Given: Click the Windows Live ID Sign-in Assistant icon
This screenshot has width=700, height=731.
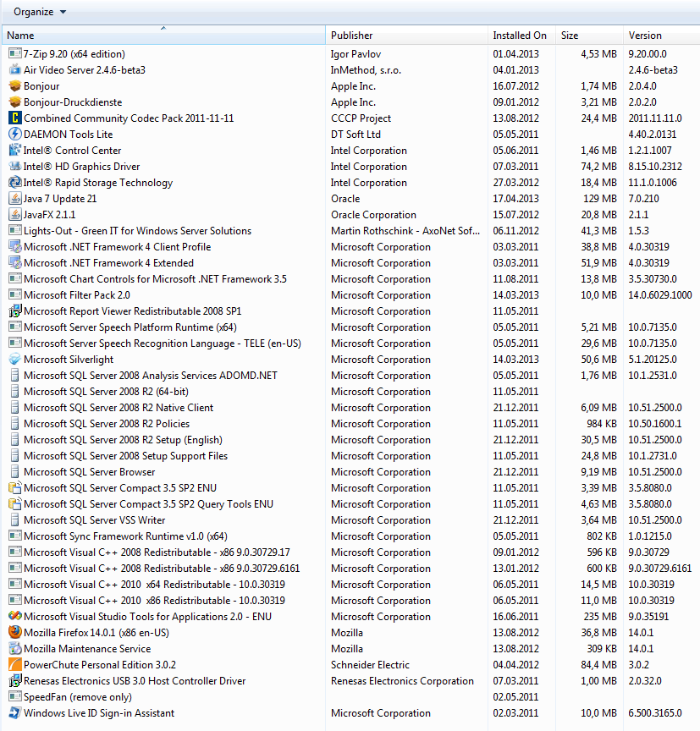Looking at the screenshot, I should 15,713.
